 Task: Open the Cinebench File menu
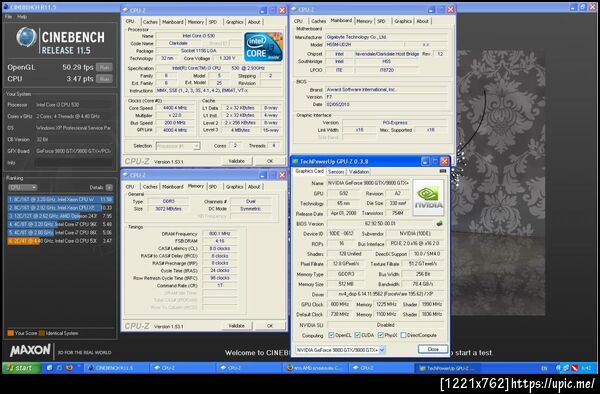(8, 17)
